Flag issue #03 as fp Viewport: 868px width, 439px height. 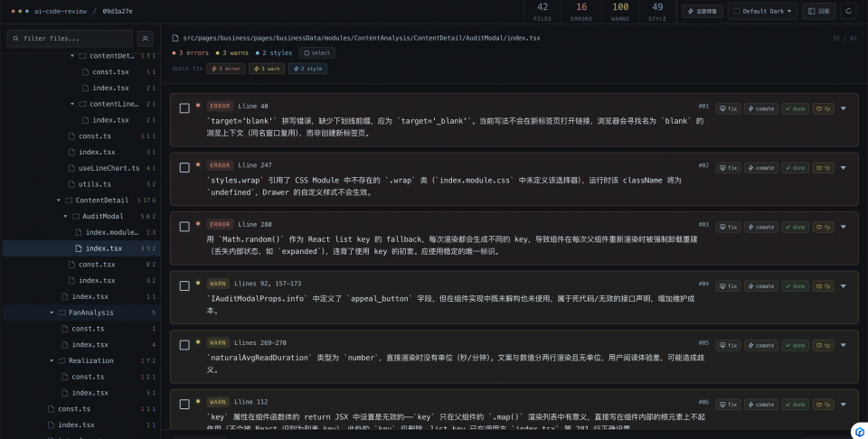tap(823, 228)
